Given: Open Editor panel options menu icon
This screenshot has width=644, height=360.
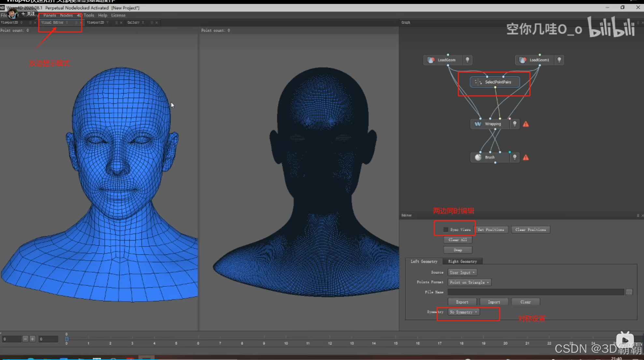Looking at the screenshot, I should coord(638,216).
